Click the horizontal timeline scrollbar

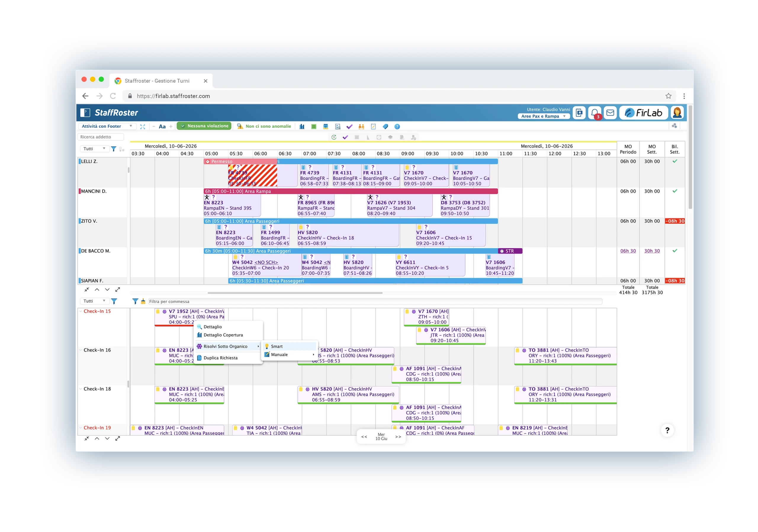295,293
